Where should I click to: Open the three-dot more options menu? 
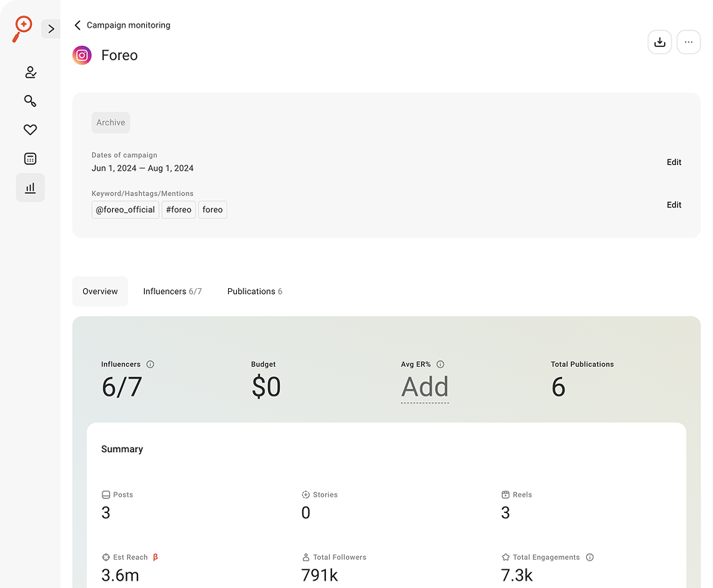click(689, 42)
